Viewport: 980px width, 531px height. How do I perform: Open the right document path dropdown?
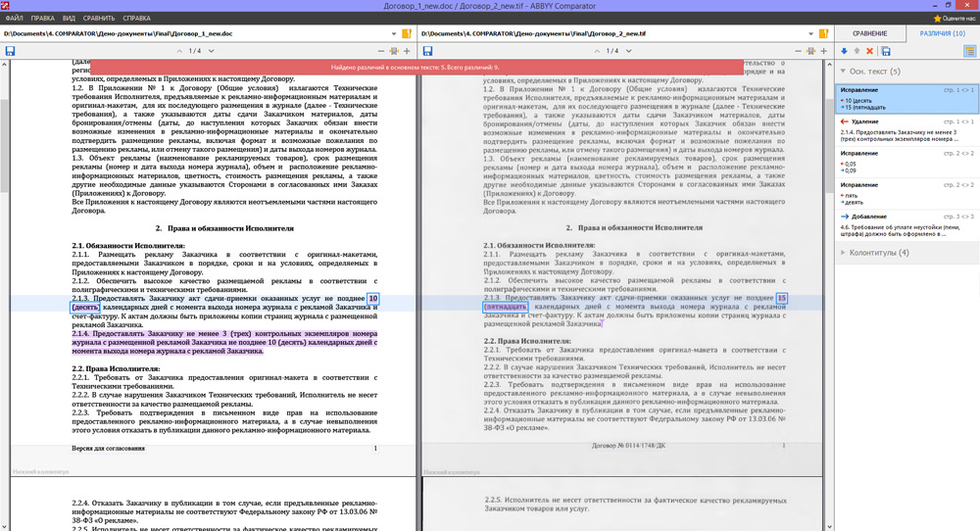pyautogui.click(x=809, y=33)
